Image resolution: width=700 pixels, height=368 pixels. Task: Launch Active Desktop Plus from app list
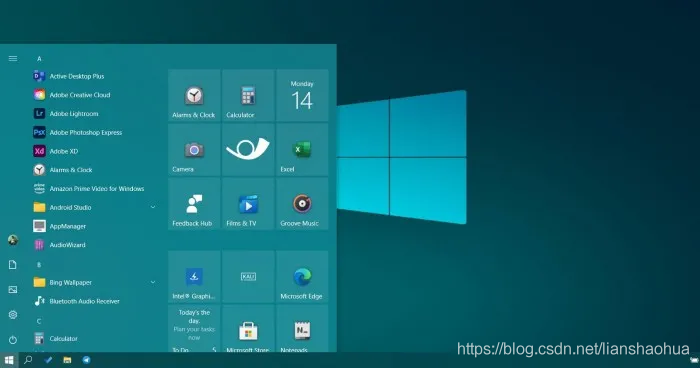tap(95, 76)
